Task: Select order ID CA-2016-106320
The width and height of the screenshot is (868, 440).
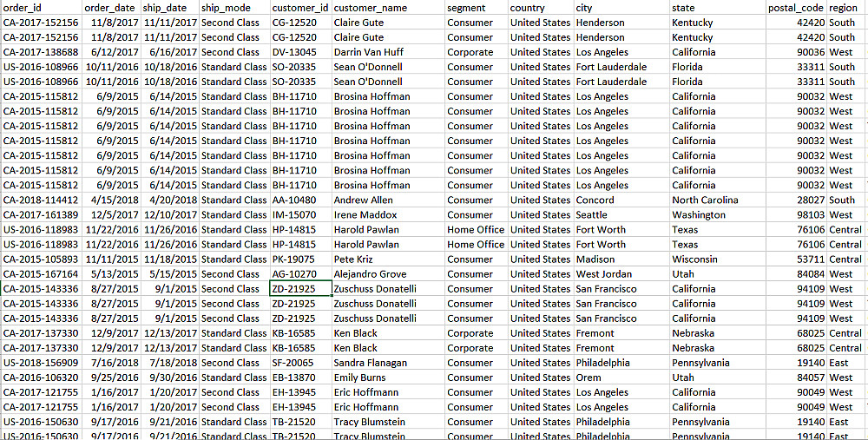Action: (x=42, y=378)
